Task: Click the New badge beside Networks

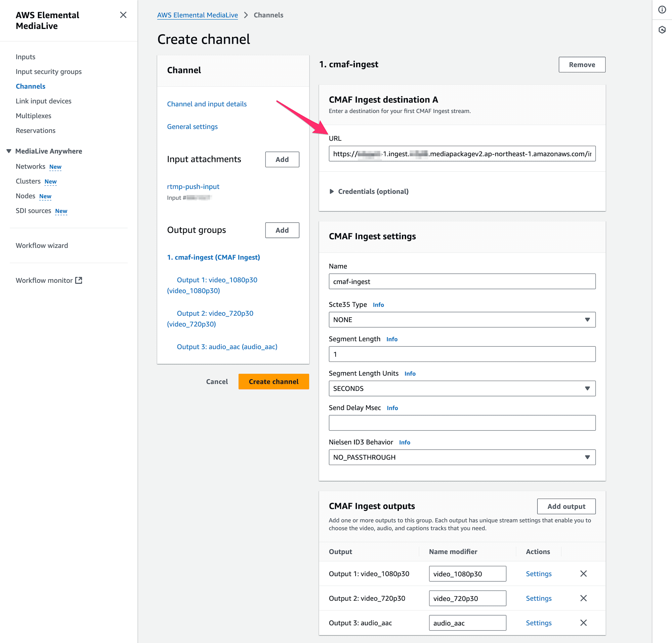Action: pyautogui.click(x=55, y=167)
